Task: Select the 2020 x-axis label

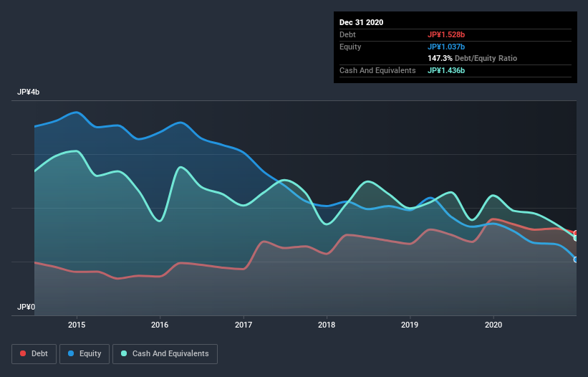Action: (x=493, y=325)
